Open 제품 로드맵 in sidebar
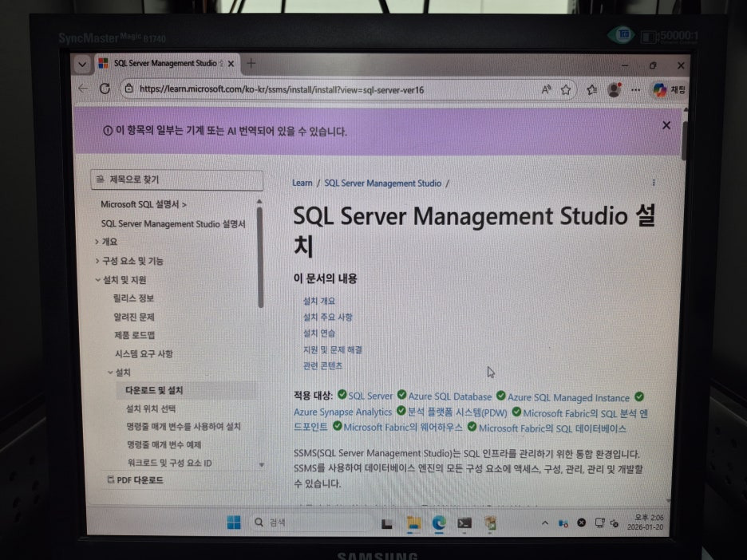747x560 pixels. [x=134, y=335]
